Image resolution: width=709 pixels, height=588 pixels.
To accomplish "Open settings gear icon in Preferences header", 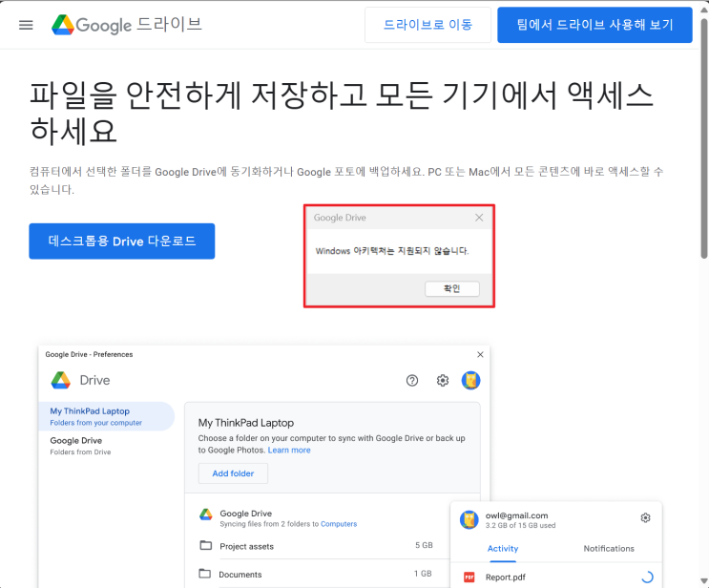I will pos(442,381).
